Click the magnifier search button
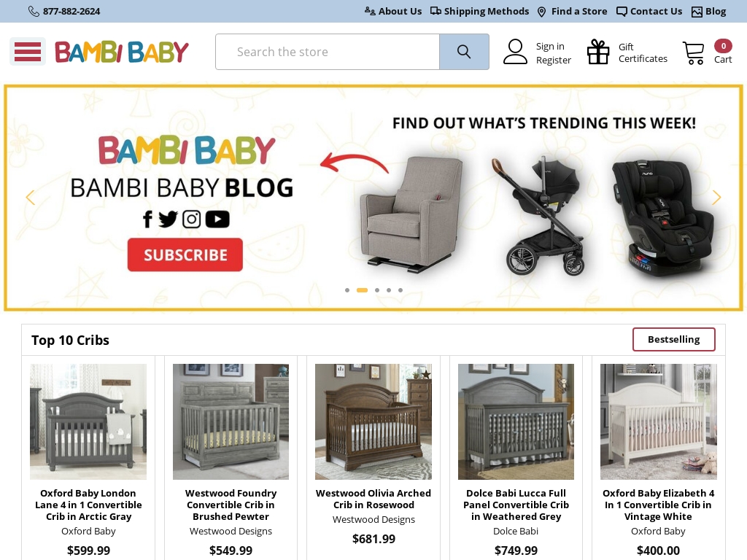 coord(464,52)
